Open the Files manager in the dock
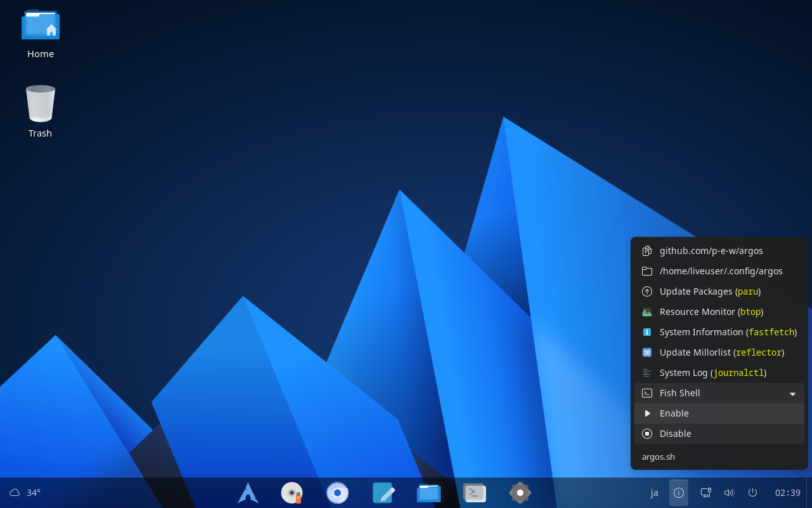The height and width of the screenshot is (508, 812). 429,493
